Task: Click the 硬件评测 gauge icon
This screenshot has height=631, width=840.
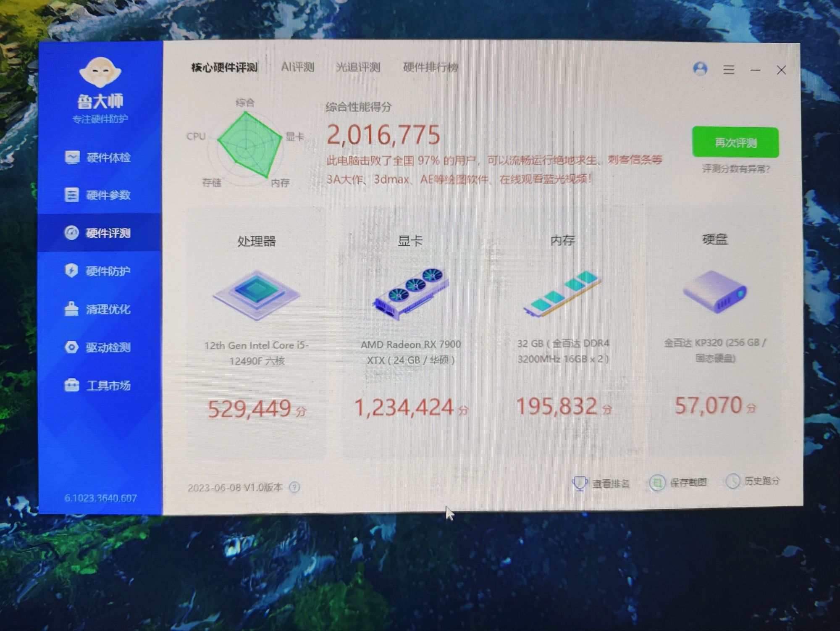Action: coord(72,233)
